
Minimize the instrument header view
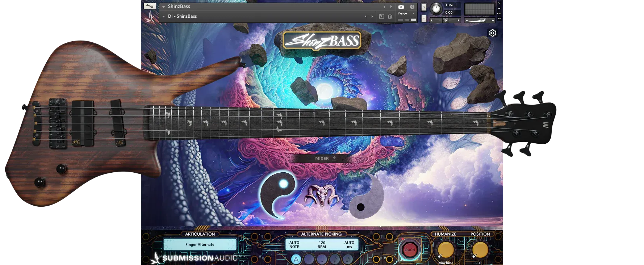[x=499, y=8]
